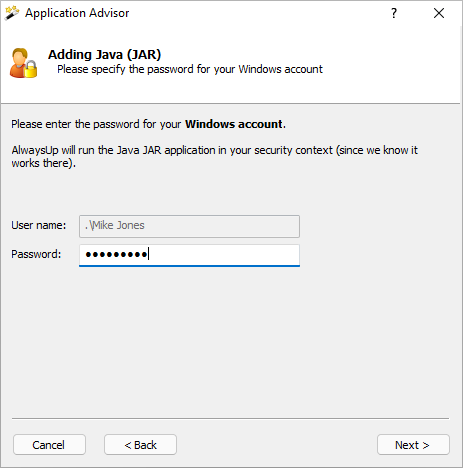This screenshot has width=463, height=468.
Task: Select the 'Adding Java (JAR)' heading
Action: (104, 54)
